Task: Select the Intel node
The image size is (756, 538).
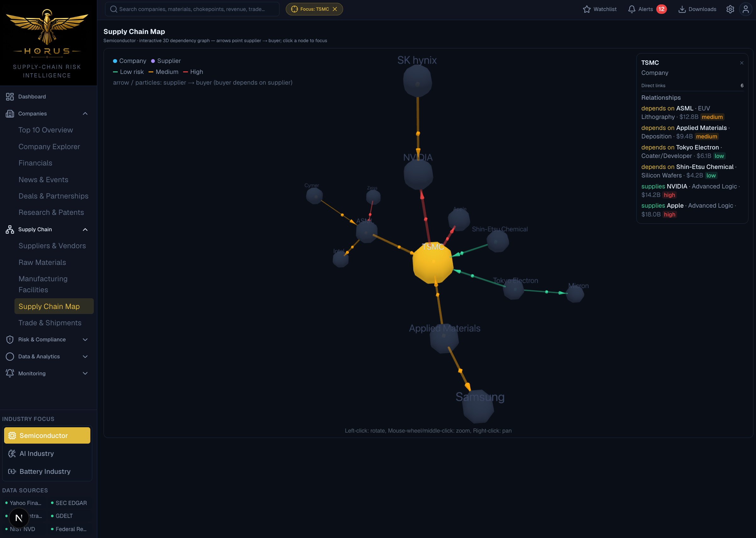Action: coord(341,259)
